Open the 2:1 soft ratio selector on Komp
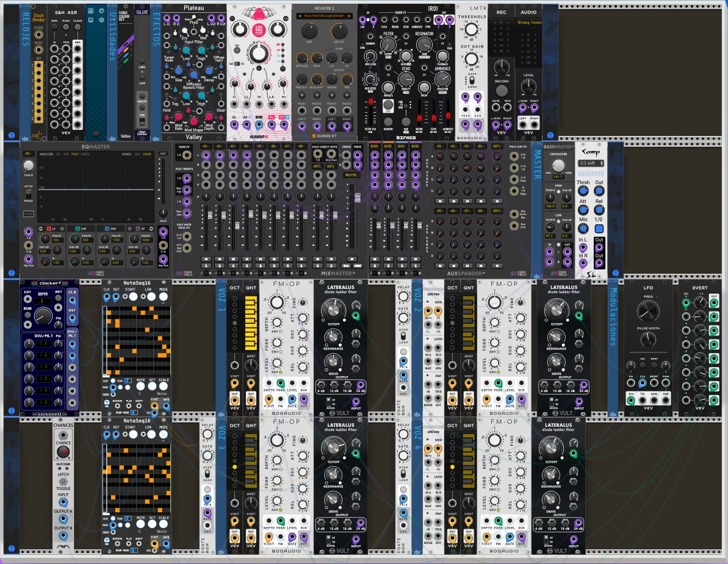 pos(591,163)
